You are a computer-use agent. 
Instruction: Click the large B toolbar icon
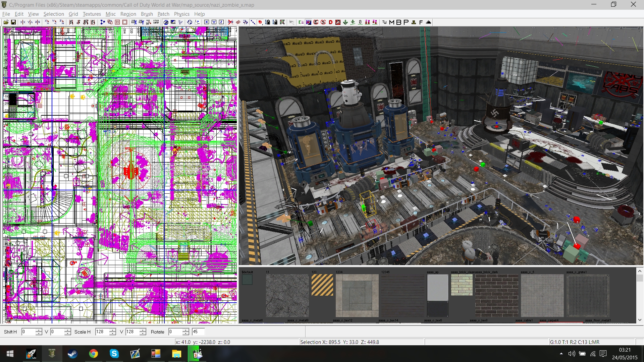(x=399, y=22)
